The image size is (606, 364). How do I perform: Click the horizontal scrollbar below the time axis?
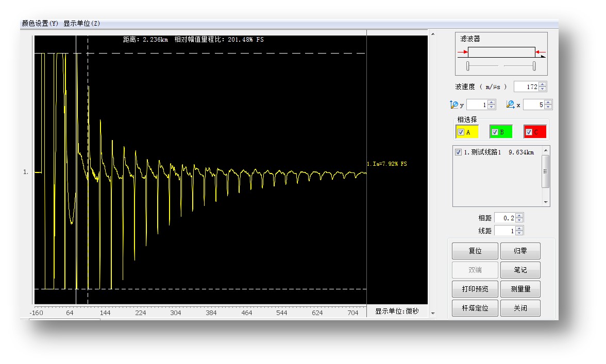[x=65, y=319]
